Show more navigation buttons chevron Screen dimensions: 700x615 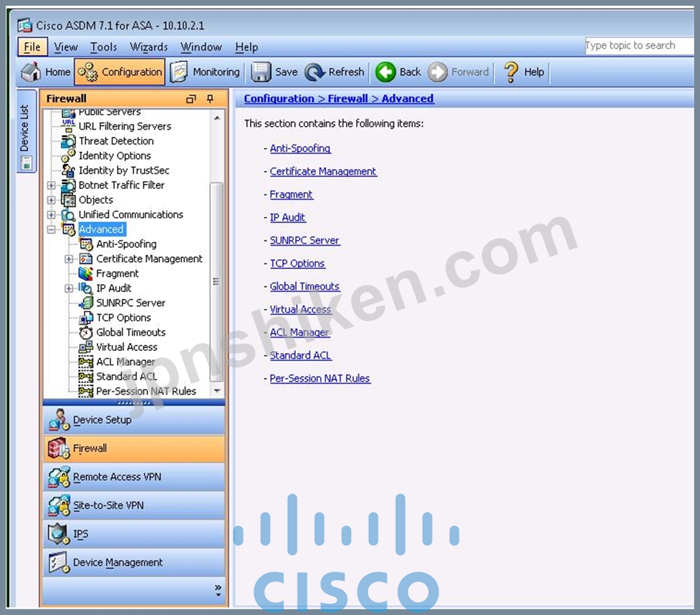coord(218,591)
